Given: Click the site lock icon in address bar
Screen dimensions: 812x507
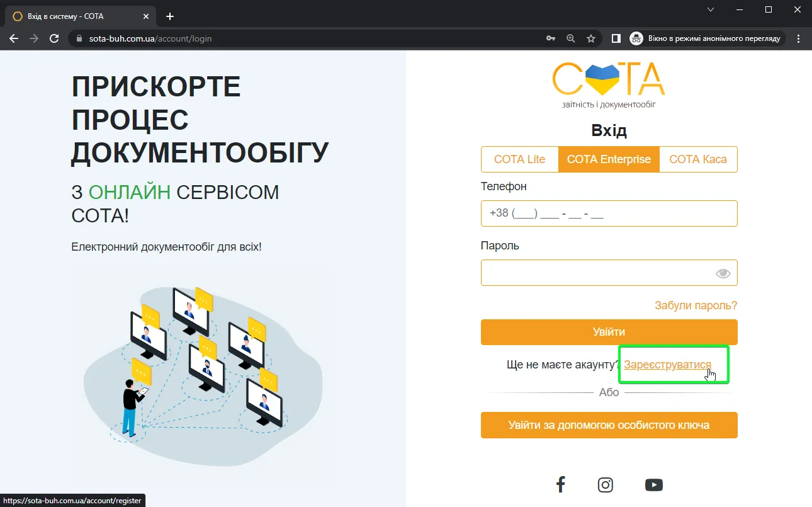Looking at the screenshot, I should click(79, 38).
